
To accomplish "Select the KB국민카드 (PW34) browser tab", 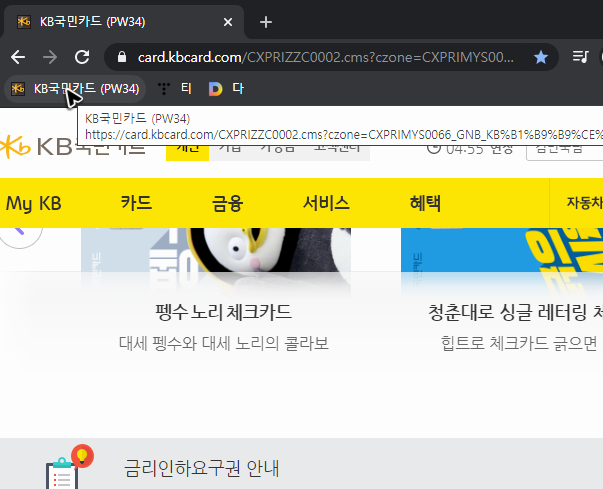I will (x=123, y=22).
